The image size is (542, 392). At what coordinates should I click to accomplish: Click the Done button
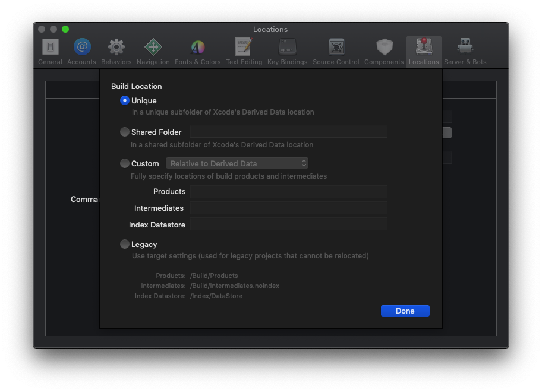pyautogui.click(x=405, y=311)
